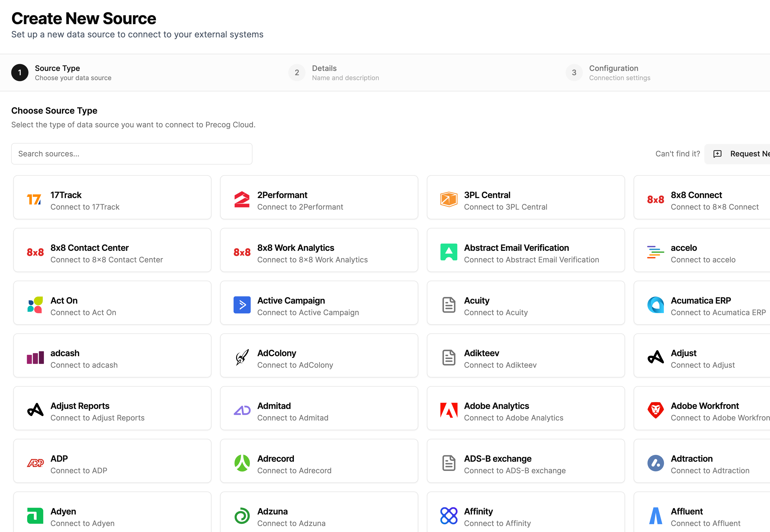Image resolution: width=770 pixels, height=532 pixels.
Task: Click the AdColony rocket icon
Action: pyautogui.click(x=242, y=358)
